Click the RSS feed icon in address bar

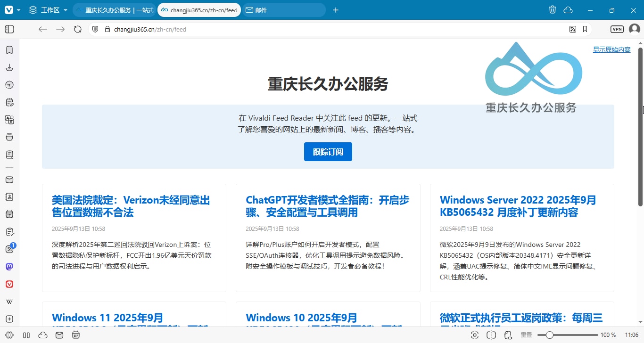[x=573, y=29]
